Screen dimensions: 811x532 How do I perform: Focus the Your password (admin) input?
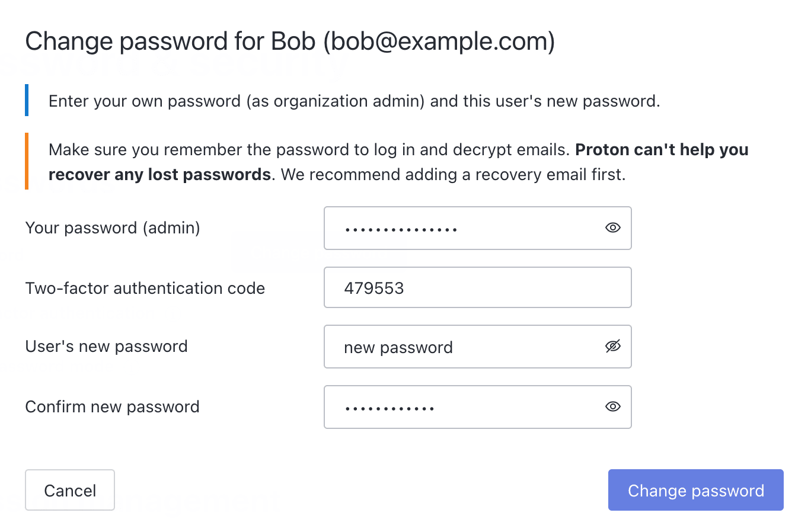click(462, 228)
